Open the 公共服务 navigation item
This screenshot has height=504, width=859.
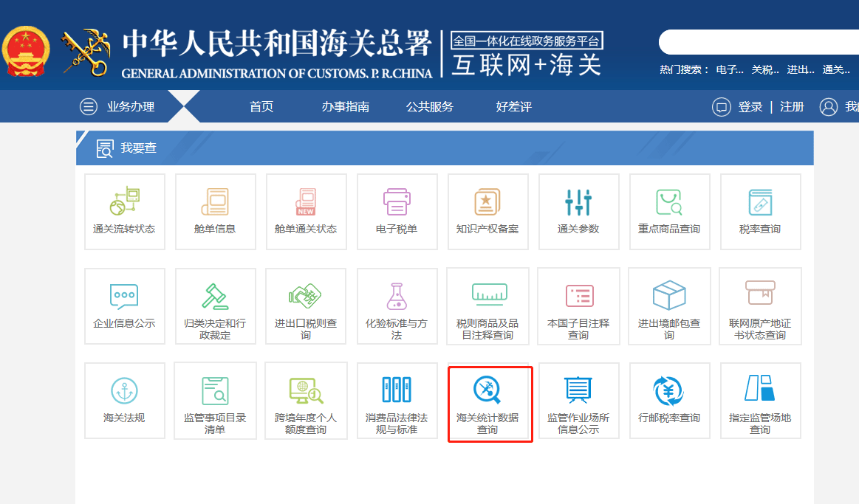(429, 106)
